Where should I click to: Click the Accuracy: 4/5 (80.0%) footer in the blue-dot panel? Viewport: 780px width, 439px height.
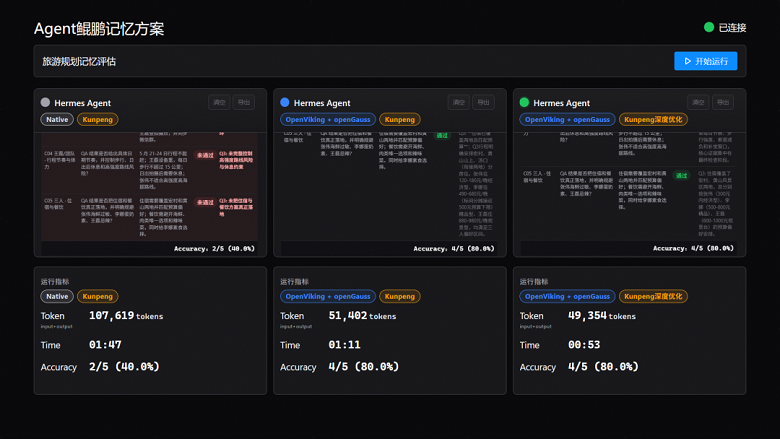tap(454, 249)
